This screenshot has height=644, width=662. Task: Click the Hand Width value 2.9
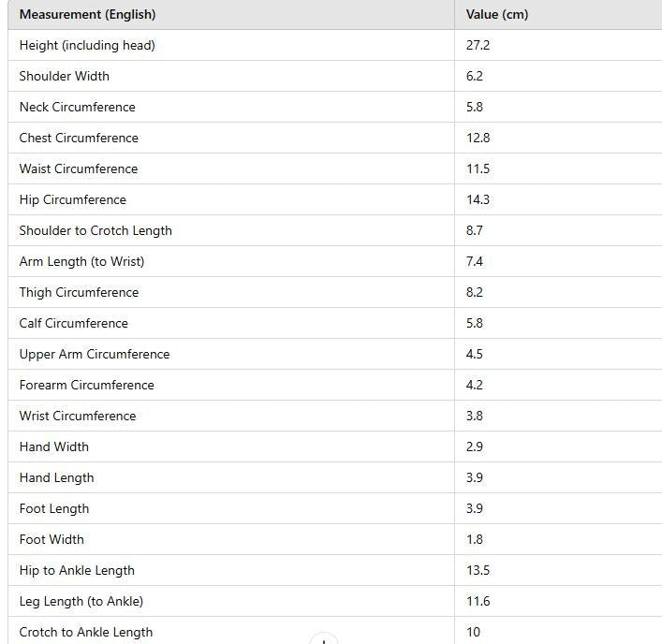pyautogui.click(x=475, y=446)
